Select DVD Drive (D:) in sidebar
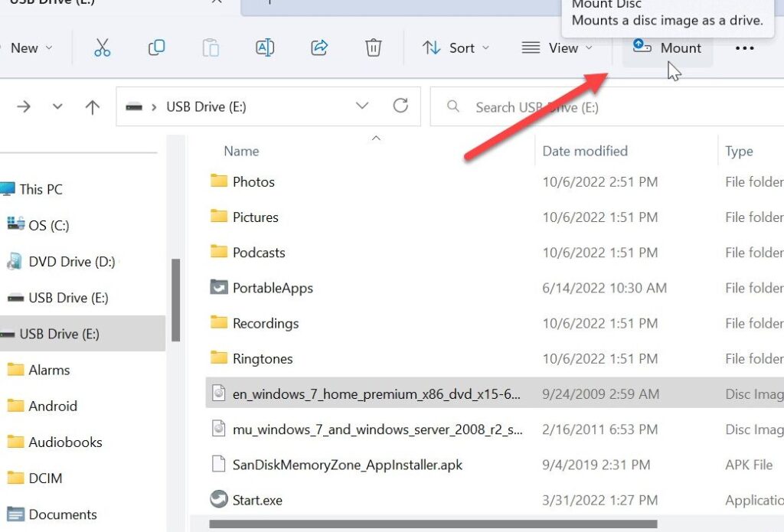The height and width of the screenshot is (532, 784). (x=71, y=262)
